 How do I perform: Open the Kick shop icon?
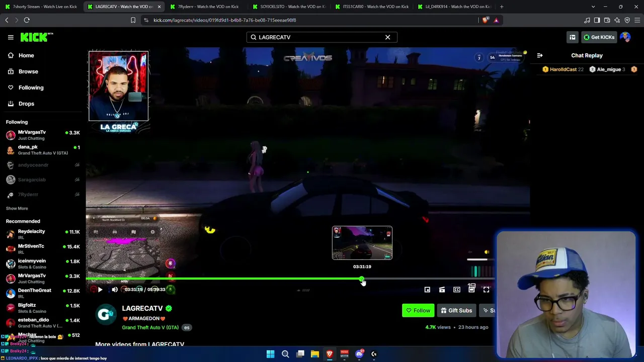coord(573,37)
